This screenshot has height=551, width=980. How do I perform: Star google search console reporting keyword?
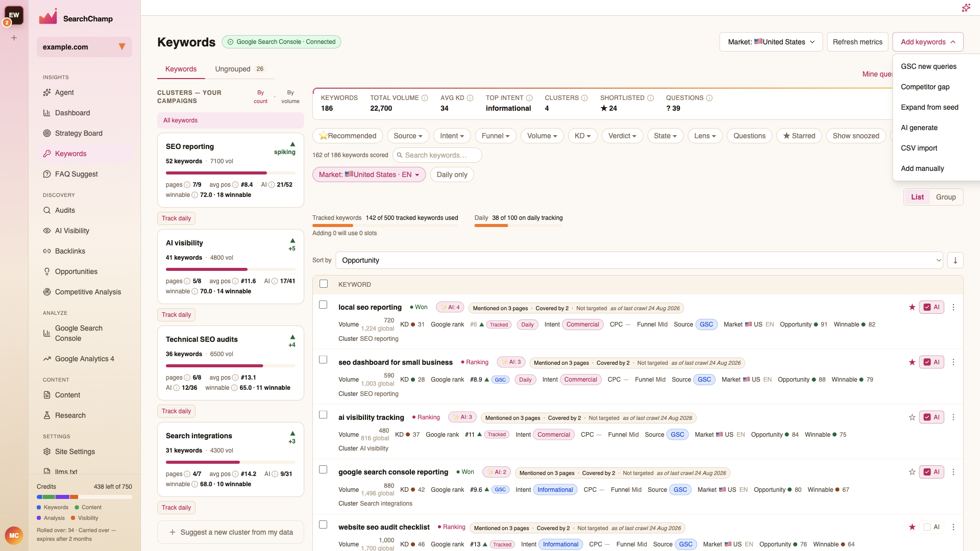tap(912, 472)
